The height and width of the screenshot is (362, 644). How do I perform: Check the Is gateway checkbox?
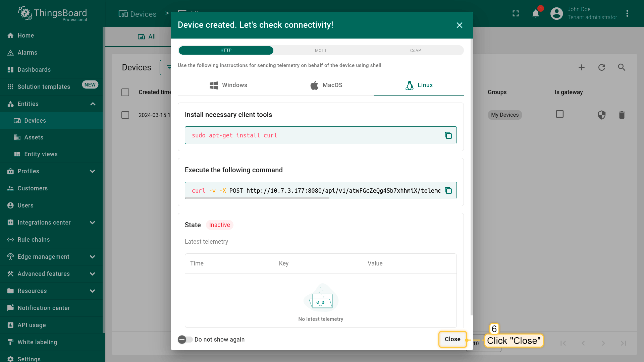click(x=559, y=114)
